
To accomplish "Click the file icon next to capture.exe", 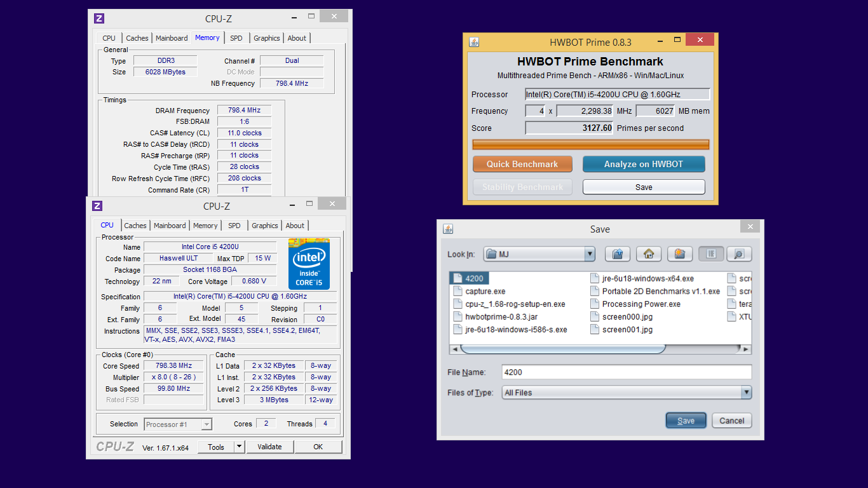I will point(459,291).
